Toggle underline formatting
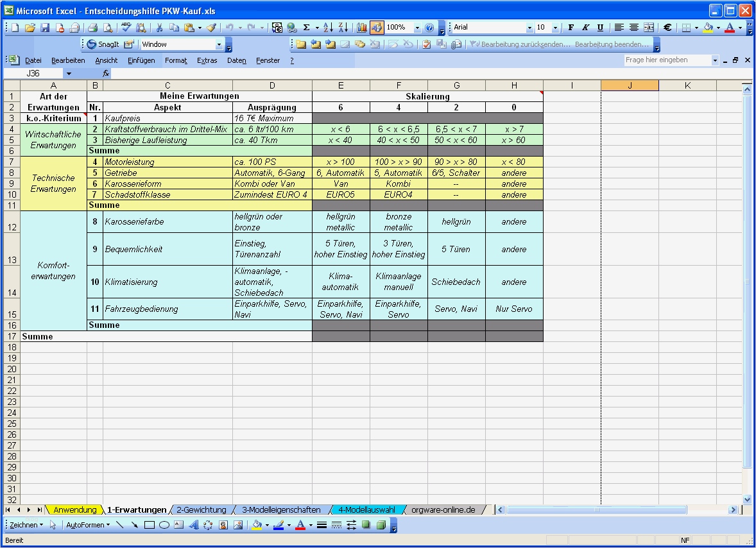Image resolution: width=756 pixels, height=548 pixels. point(600,28)
